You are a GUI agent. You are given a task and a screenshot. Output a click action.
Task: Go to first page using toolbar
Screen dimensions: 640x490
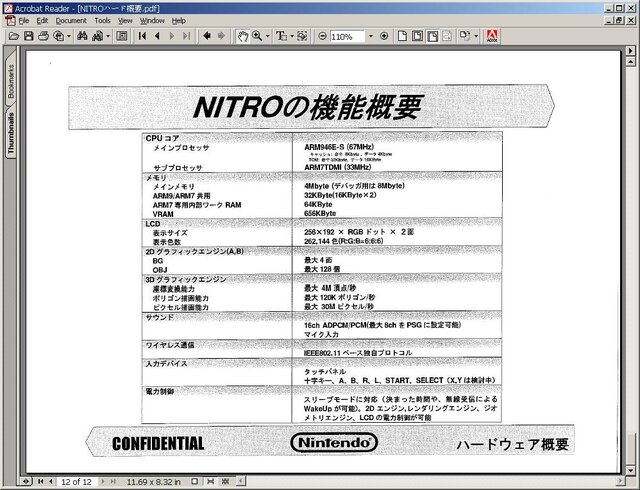coord(143,36)
